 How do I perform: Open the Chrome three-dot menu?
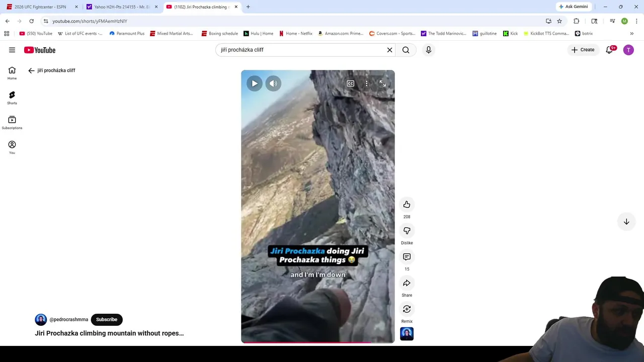(x=636, y=21)
